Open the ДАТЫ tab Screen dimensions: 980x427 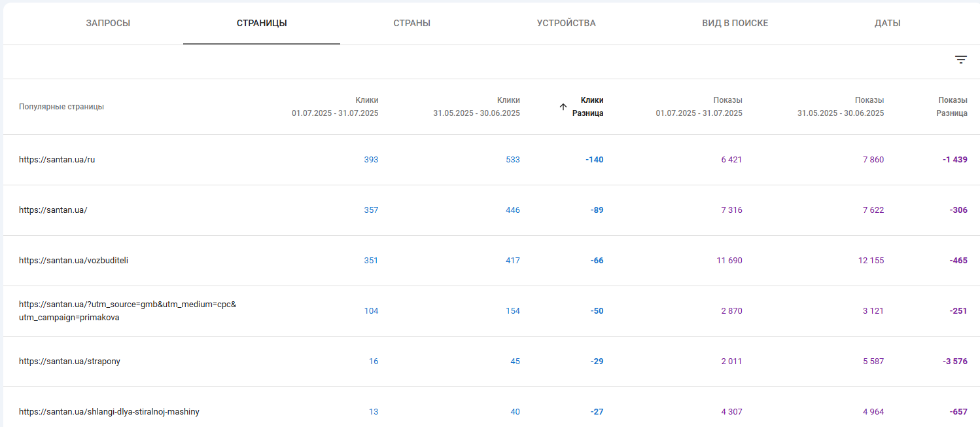(x=887, y=23)
